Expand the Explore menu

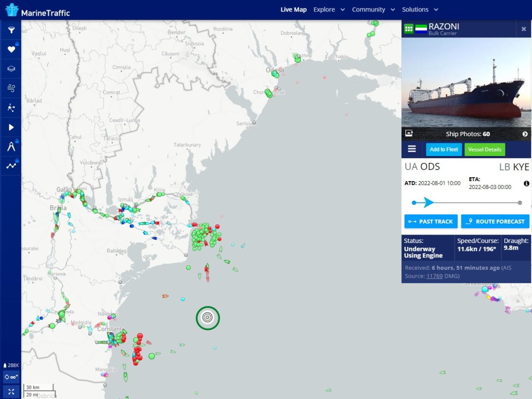pyautogui.click(x=329, y=10)
